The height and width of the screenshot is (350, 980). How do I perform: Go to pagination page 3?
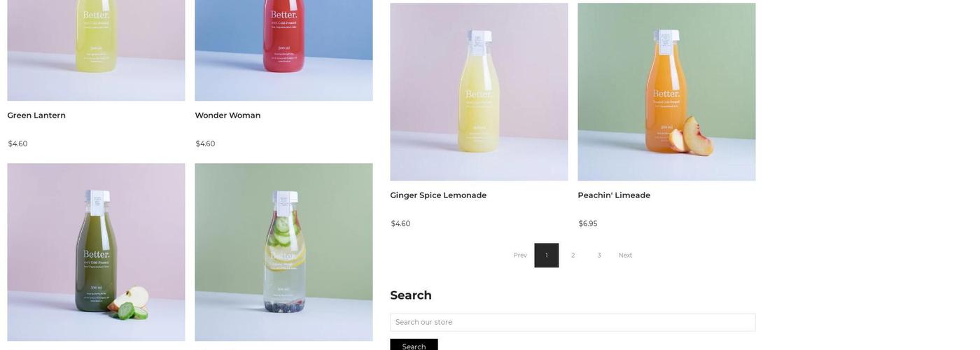[599, 255]
